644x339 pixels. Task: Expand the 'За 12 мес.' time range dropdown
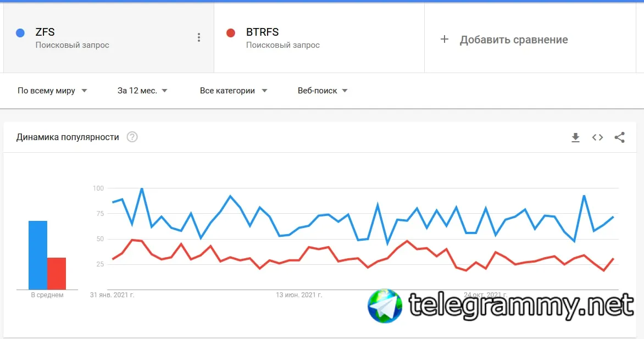[x=142, y=91]
